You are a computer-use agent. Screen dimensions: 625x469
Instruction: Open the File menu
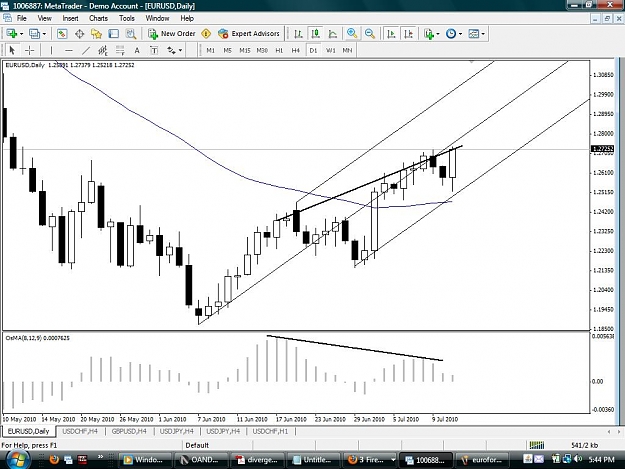coord(22,18)
